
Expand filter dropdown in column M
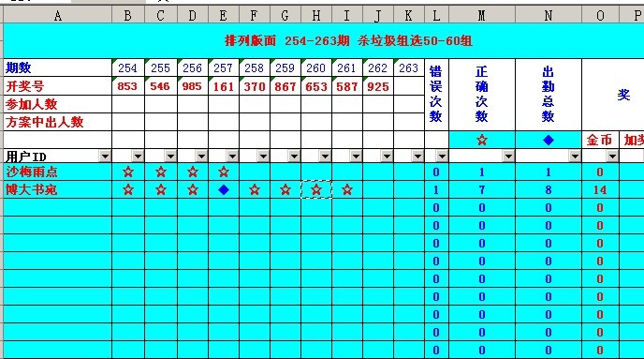(508, 157)
